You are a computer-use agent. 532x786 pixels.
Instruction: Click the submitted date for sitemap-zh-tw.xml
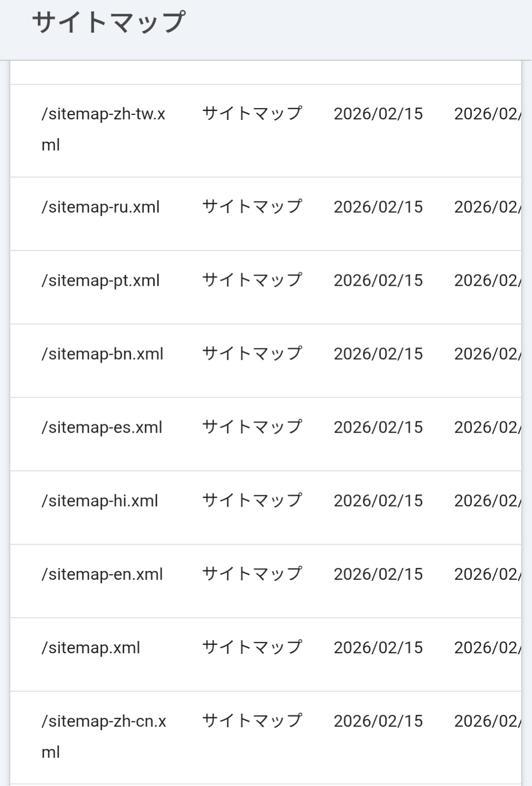click(x=378, y=114)
